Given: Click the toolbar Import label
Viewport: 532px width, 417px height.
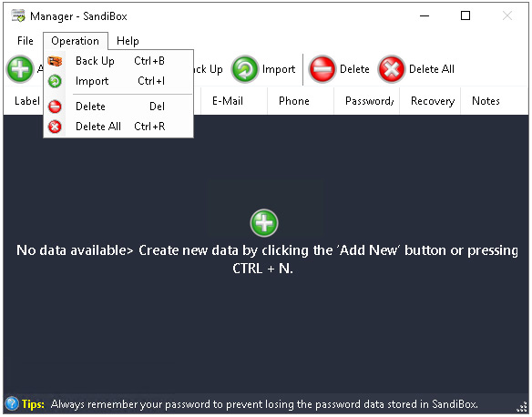Looking at the screenshot, I should [279, 69].
